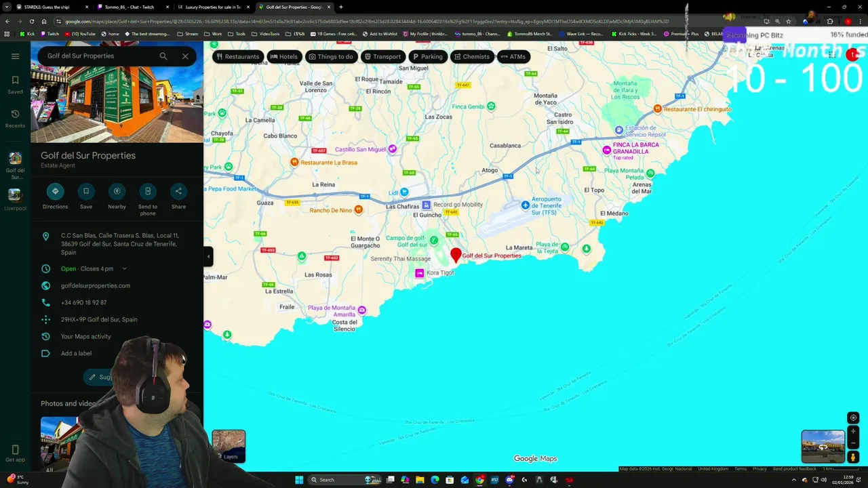Clear the search with the X icon

(185, 56)
